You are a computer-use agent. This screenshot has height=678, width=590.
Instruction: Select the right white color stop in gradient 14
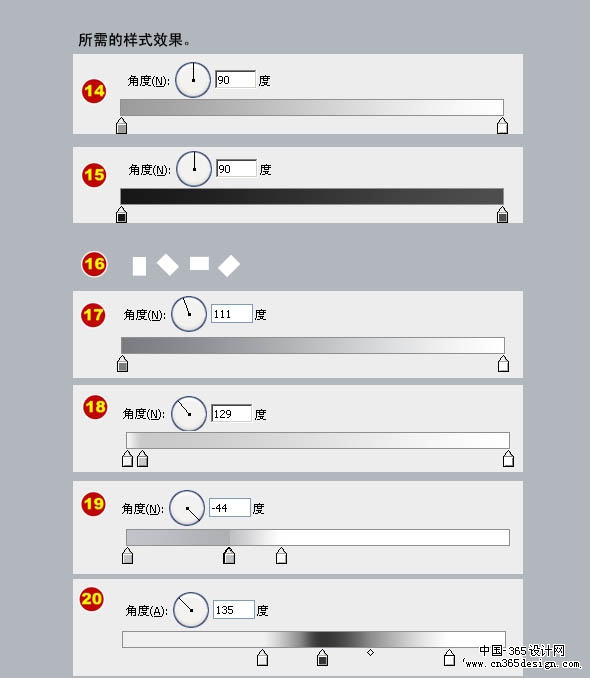point(502,126)
